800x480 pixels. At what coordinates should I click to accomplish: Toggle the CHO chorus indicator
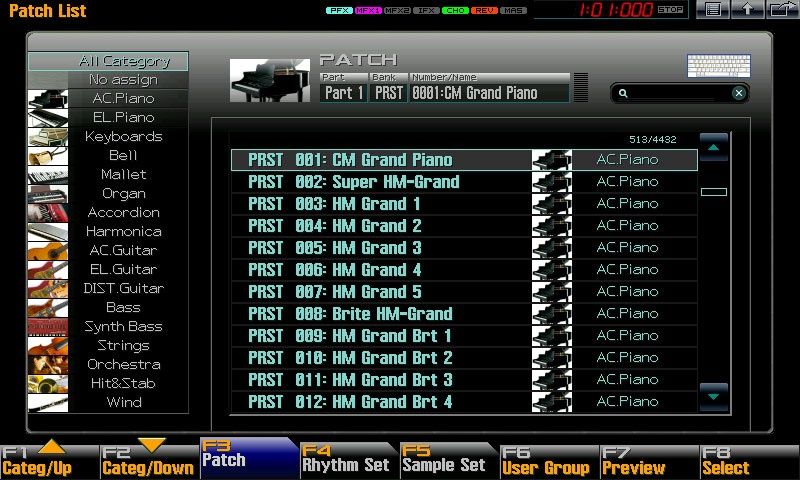pyautogui.click(x=456, y=10)
